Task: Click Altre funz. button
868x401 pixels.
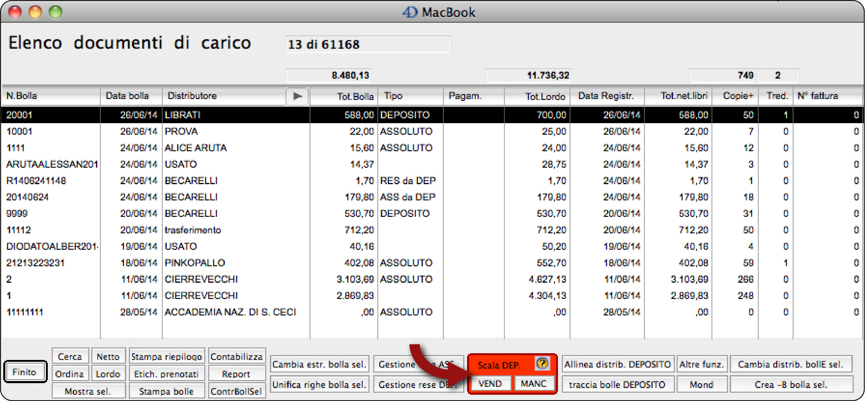Action: 702,364
